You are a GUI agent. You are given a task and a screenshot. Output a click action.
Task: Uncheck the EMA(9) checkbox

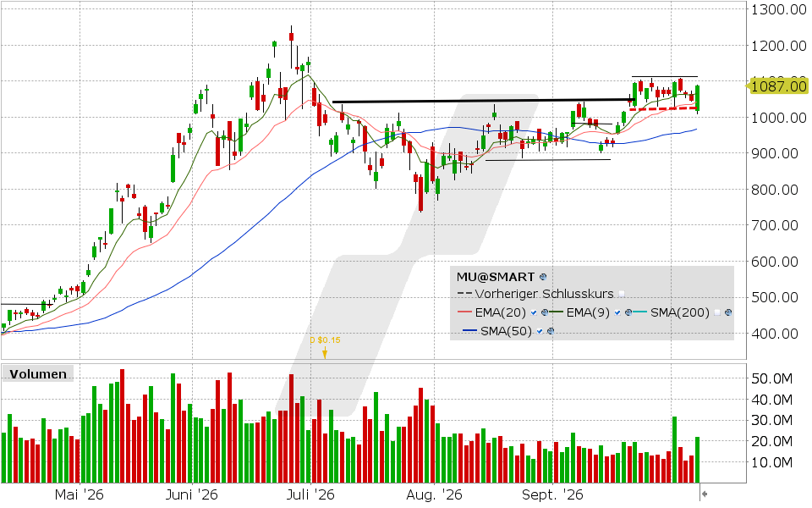tap(617, 312)
